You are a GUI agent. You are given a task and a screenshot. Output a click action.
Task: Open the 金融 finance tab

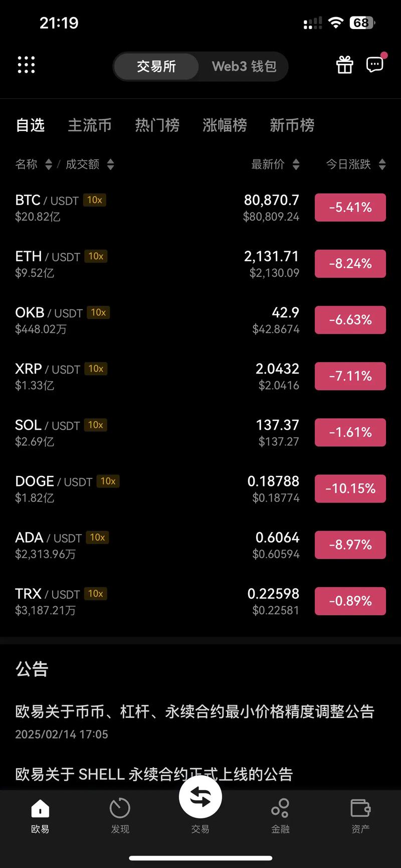click(x=280, y=816)
